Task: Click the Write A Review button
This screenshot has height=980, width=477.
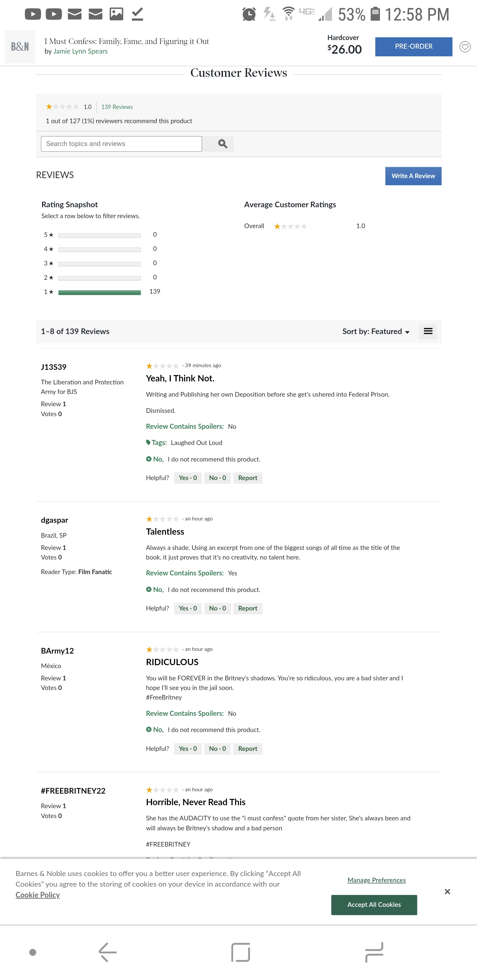Action: click(413, 176)
